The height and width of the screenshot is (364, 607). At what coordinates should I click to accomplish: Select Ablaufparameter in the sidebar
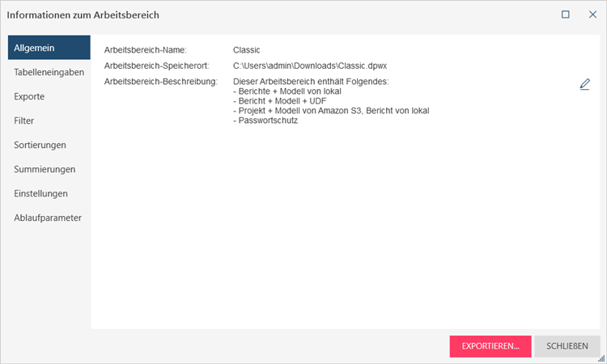point(49,218)
